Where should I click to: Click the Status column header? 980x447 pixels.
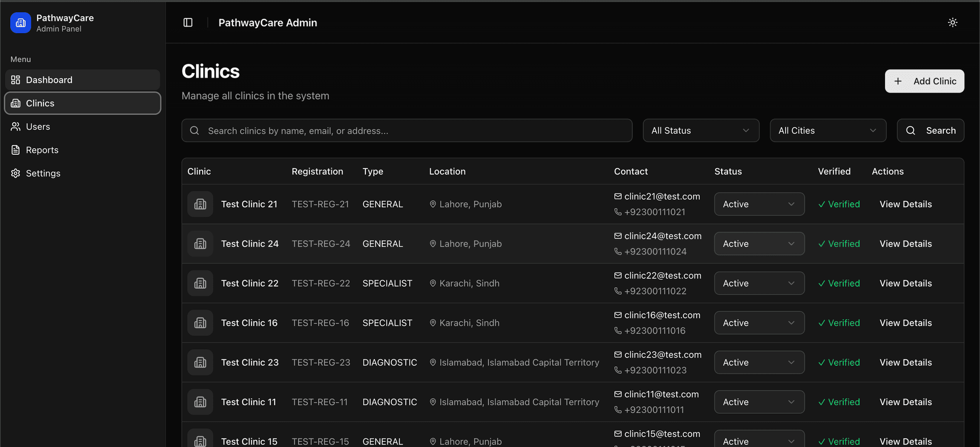[x=728, y=172]
